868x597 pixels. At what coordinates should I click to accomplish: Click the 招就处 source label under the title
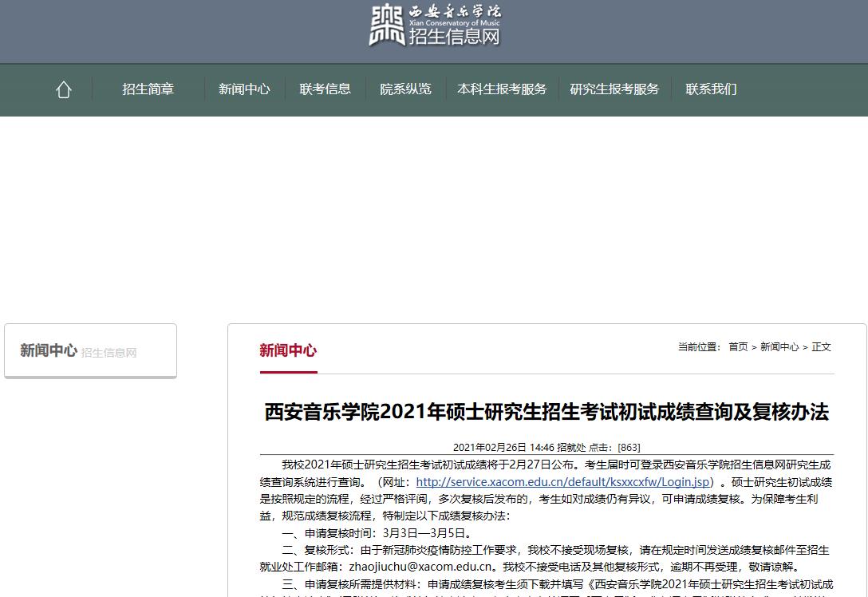coord(571,448)
